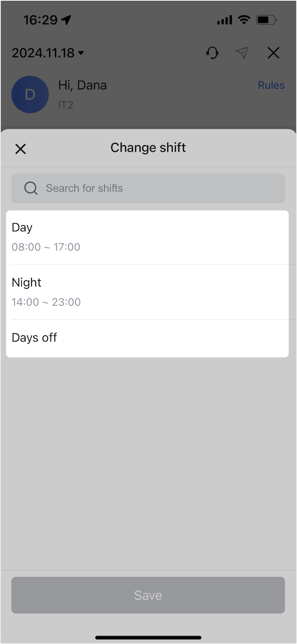Choose the Days off option
The image size is (297, 644).
148,337
